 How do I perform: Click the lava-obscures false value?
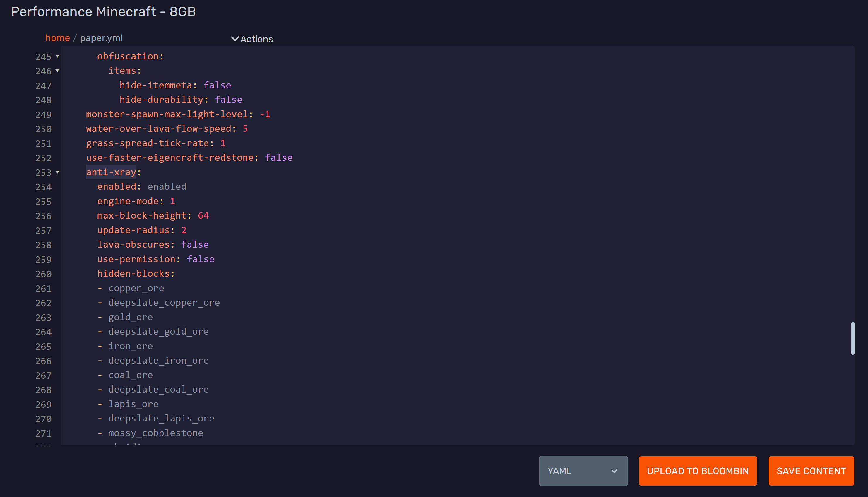tap(195, 244)
